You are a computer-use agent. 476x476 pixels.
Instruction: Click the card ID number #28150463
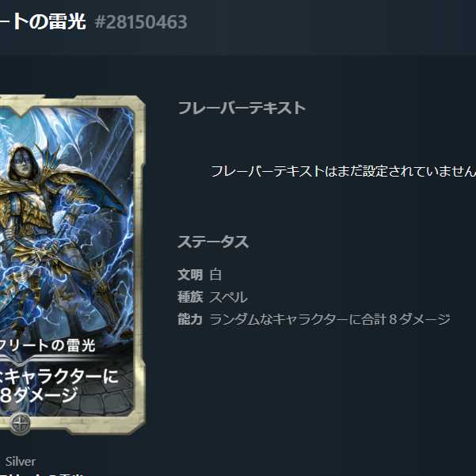point(141,22)
